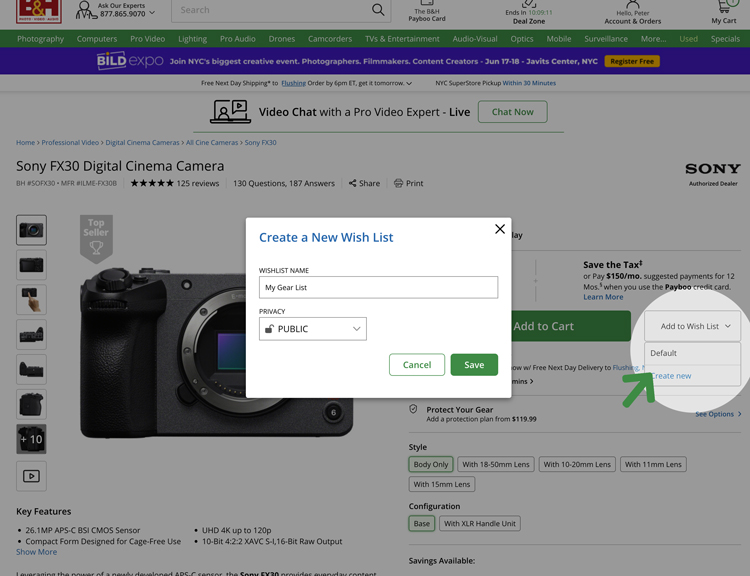
Task: Close the Create a New Wish List dialog
Action: pos(499,229)
